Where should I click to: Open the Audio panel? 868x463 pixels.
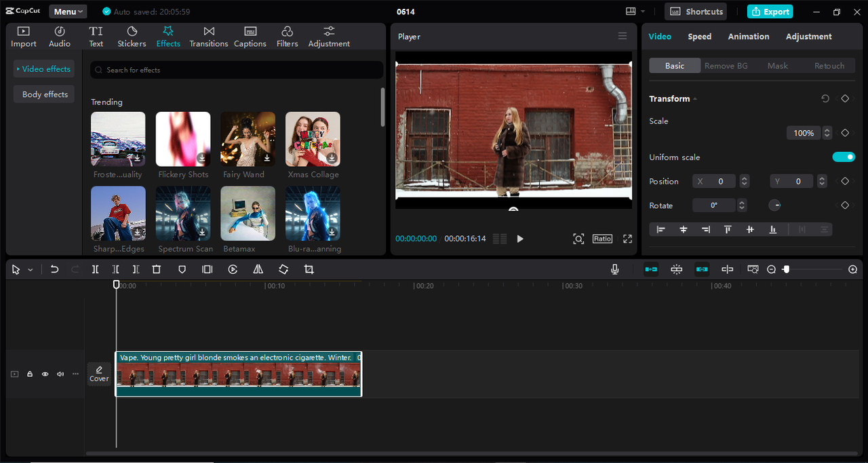pos(60,37)
